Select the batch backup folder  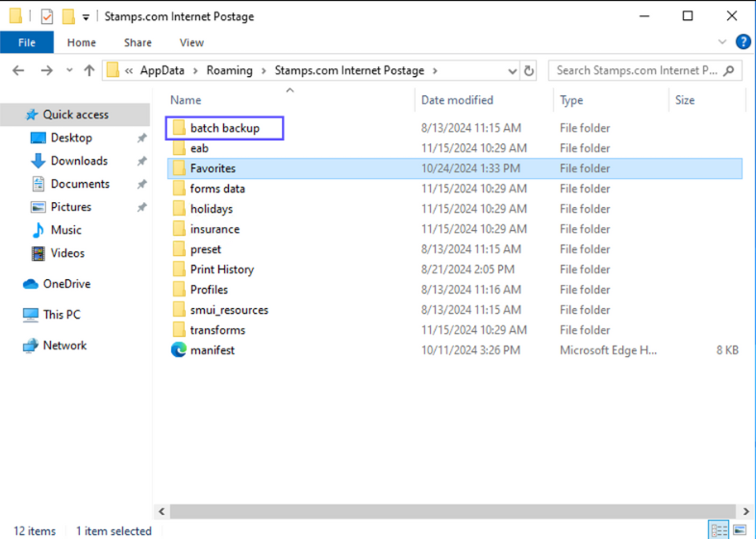click(x=225, y=128)
